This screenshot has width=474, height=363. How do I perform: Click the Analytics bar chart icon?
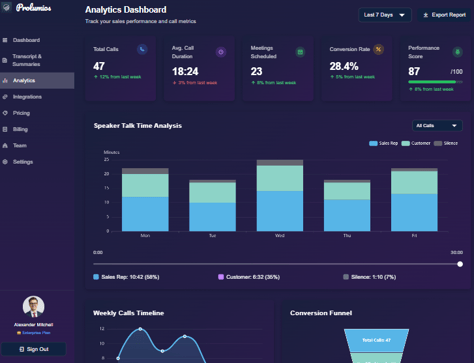point(5,80)
